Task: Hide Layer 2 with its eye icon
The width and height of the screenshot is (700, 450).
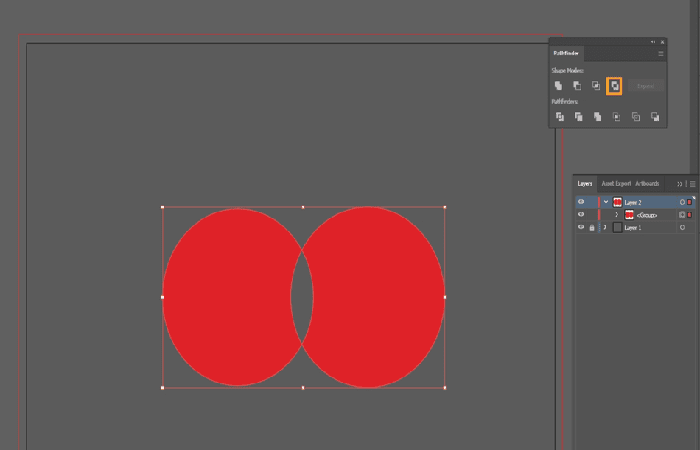Action: click(x=581, y=202)
